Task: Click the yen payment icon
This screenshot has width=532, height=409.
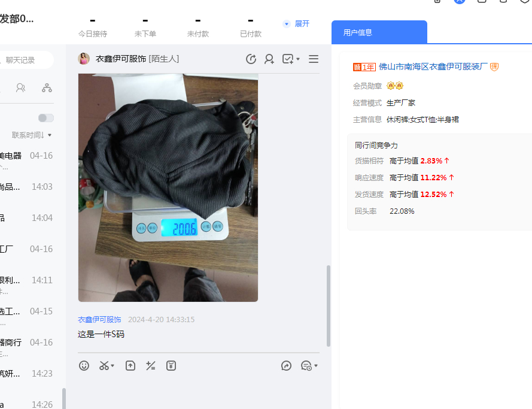Action: coord(171,365)
